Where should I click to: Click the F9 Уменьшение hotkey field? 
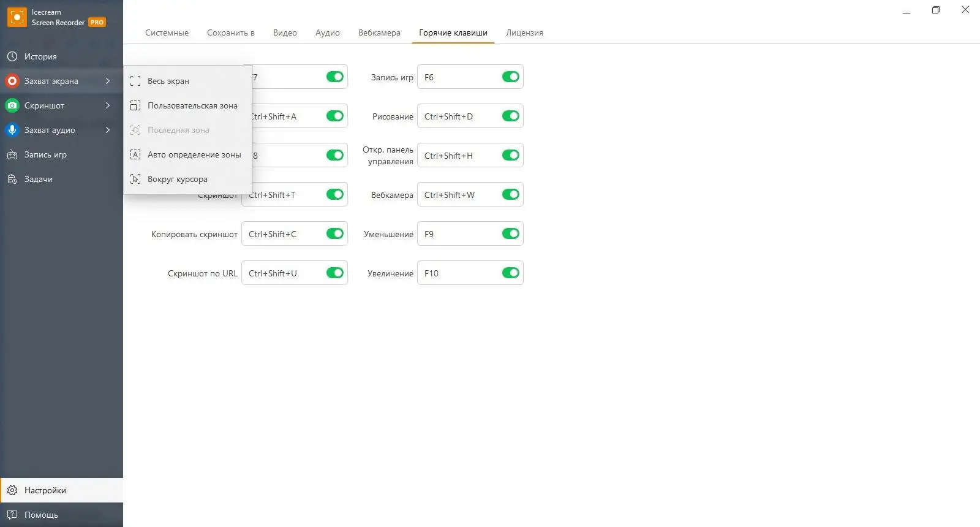tap(470, 233)
